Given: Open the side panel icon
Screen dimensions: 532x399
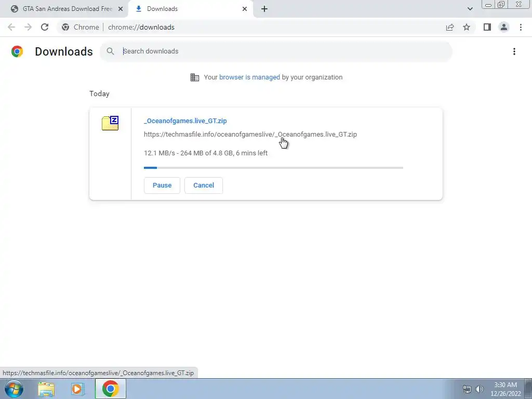Looking at the screenshot, I should (487, 27).
